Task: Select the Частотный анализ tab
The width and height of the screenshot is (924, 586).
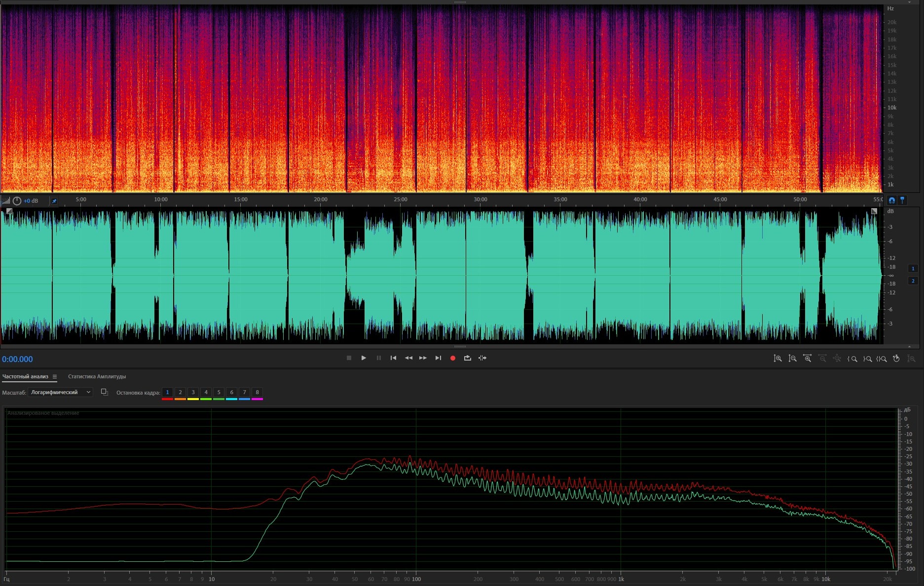Action: 25,376
